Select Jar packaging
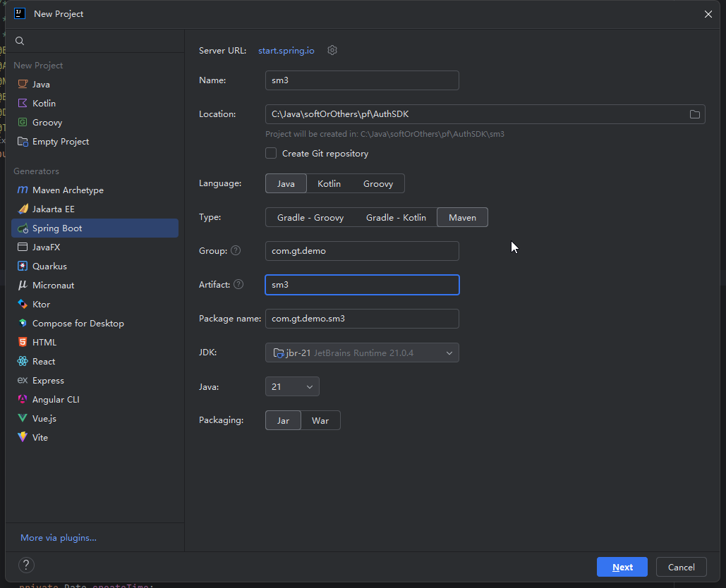 pyautogui.click(x=283, y=420)
